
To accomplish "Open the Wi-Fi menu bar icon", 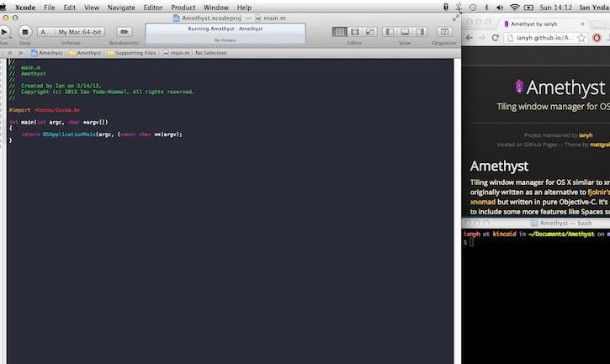I will 514,8.
